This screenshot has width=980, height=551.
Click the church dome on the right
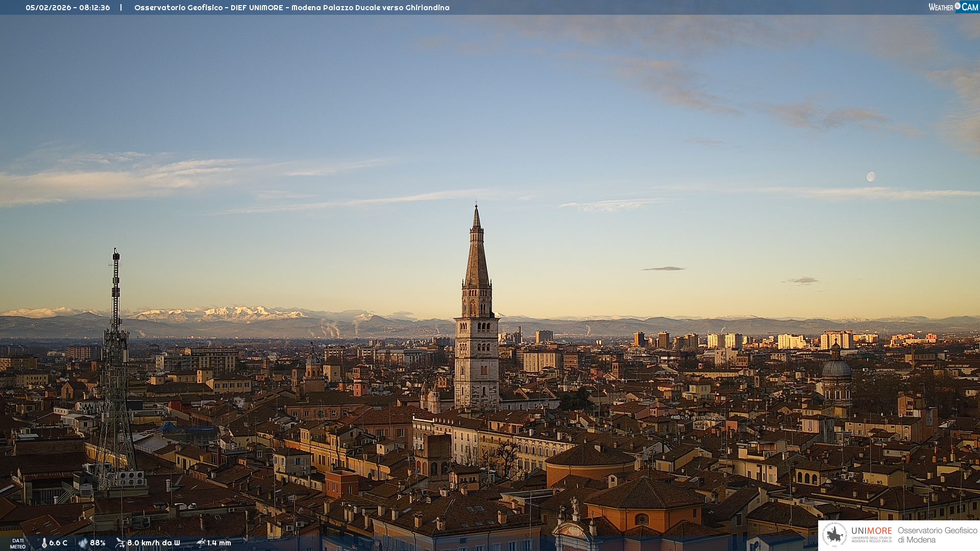point(837,367)
